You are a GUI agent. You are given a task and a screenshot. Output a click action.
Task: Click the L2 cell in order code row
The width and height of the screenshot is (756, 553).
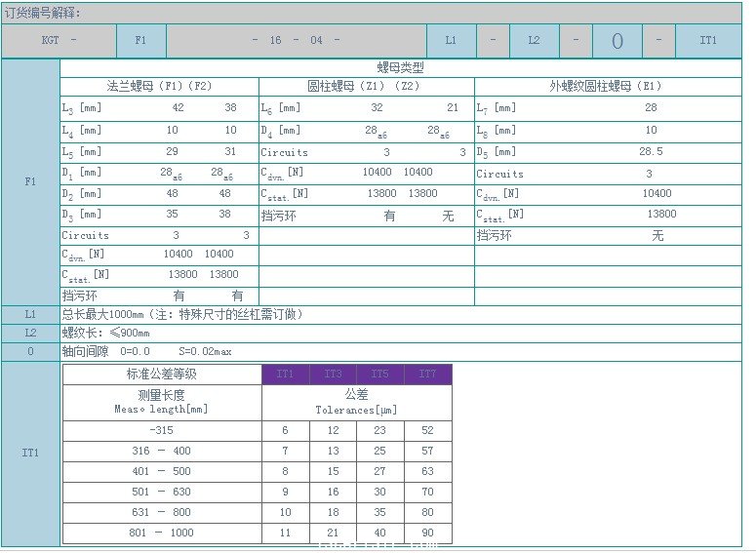(x=534, y=41)
